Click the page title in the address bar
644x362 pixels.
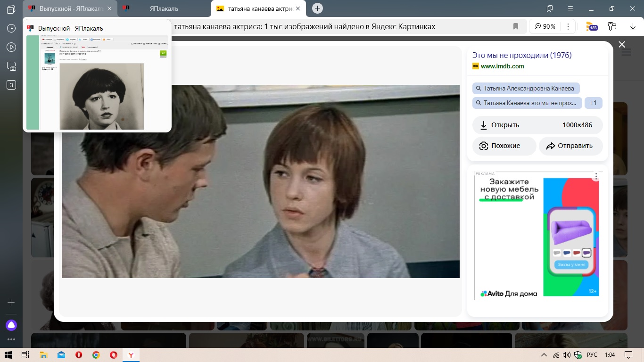pos(305,26)
